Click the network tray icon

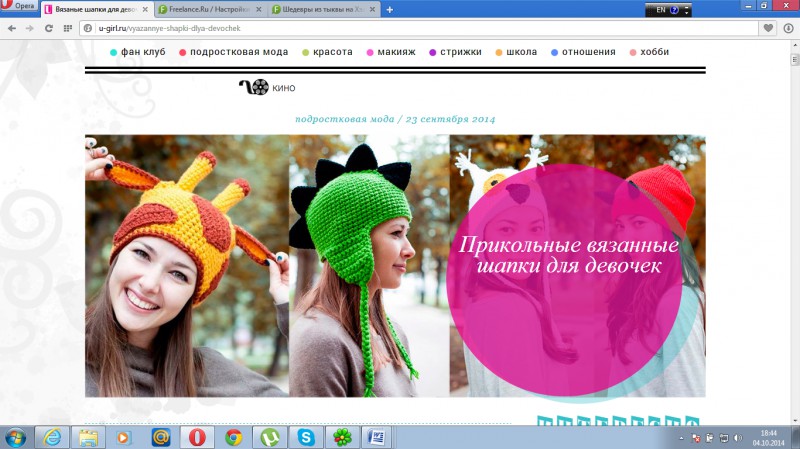723,438
